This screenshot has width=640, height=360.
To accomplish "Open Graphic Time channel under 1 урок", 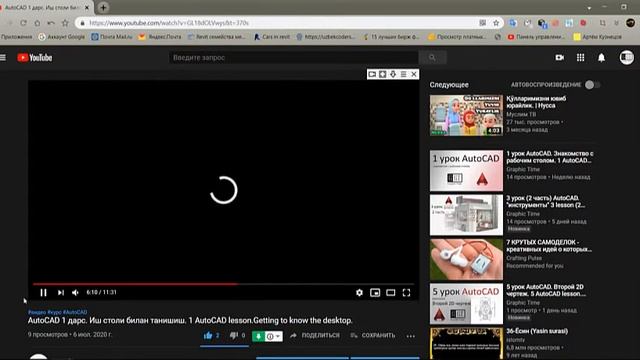I will 523,169.
